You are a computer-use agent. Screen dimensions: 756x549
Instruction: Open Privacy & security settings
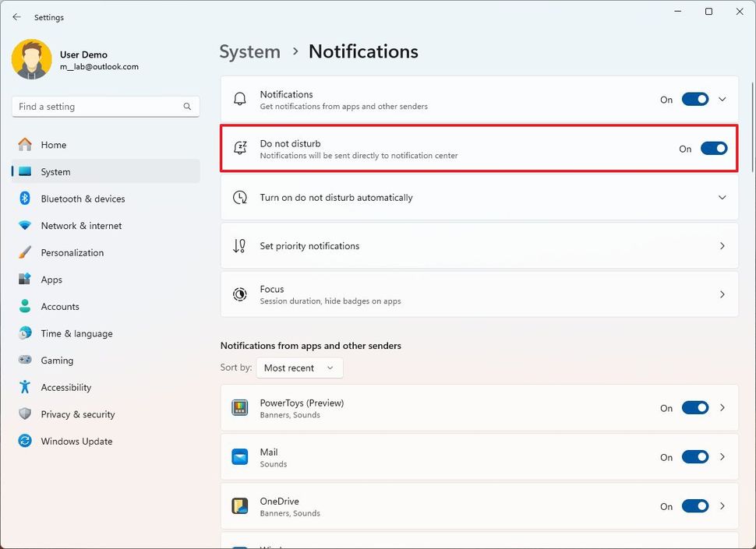pyautogui.click(x=78, y=414)
